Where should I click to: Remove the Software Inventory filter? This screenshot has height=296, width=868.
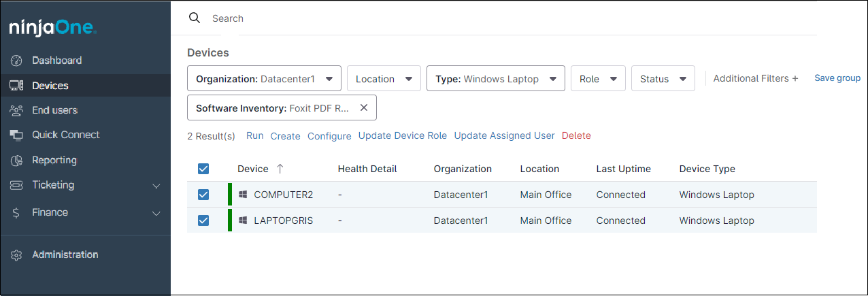363,108
